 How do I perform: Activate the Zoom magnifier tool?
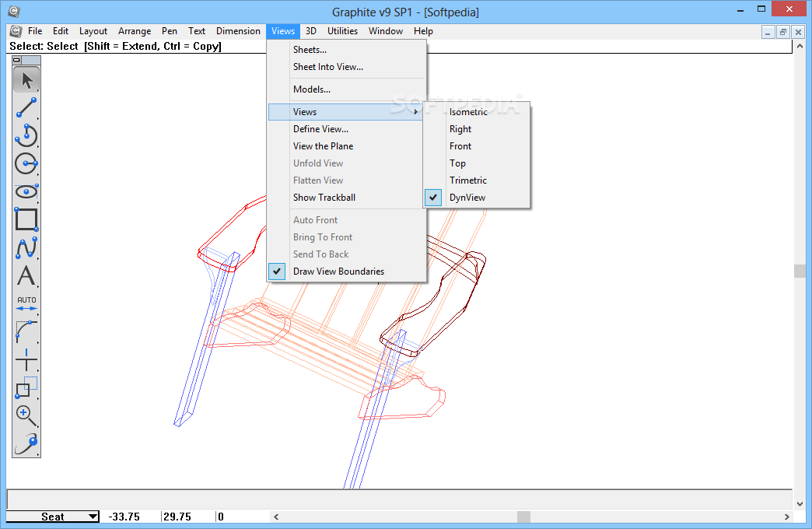(x=26, y=415)
